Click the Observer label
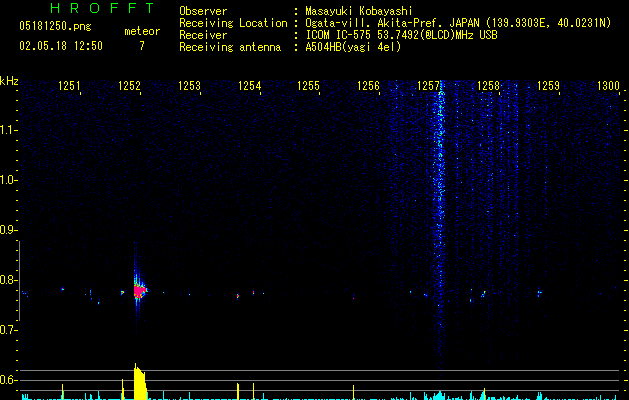The height and width of the screenshot is (400, 629). 203,11
